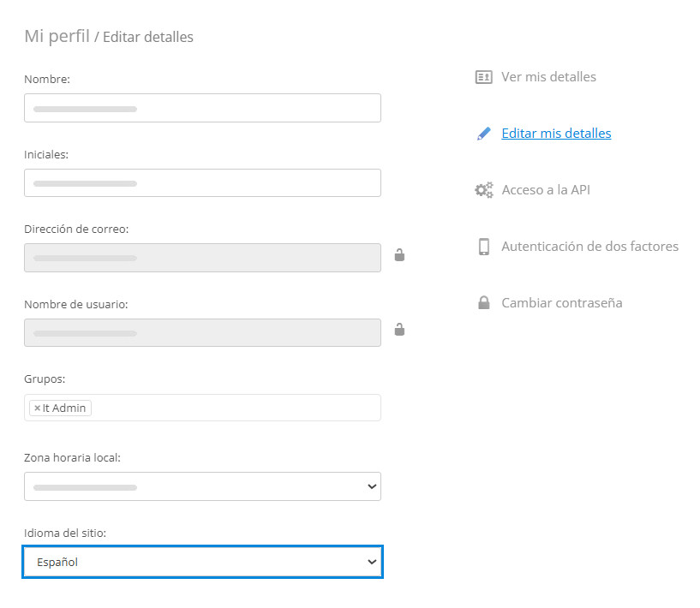Screen dimensions: 700x608
Task: Open the Idioma del sitio dropdown
Action: (372, 562)
